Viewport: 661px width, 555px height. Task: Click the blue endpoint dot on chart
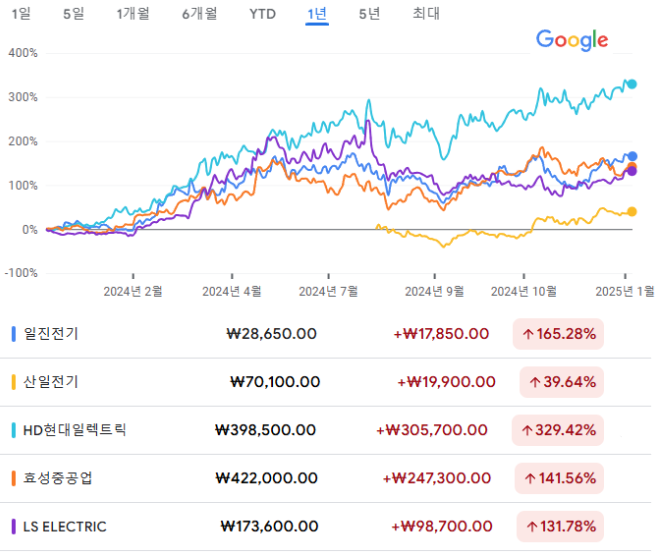[x=632, y=156]
